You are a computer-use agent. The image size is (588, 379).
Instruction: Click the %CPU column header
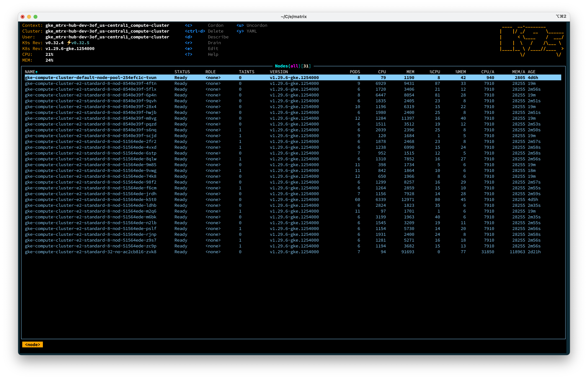435,72
